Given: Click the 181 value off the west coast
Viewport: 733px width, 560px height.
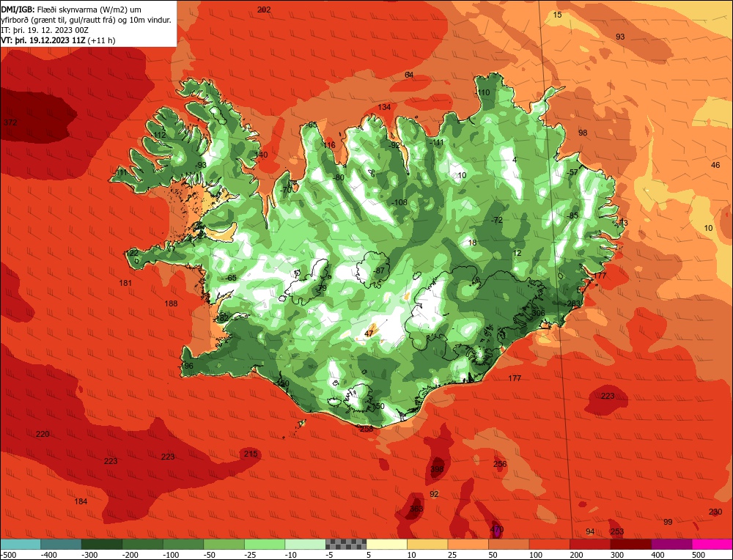Looking at the screenshot, I should click(x=125, y=283).
